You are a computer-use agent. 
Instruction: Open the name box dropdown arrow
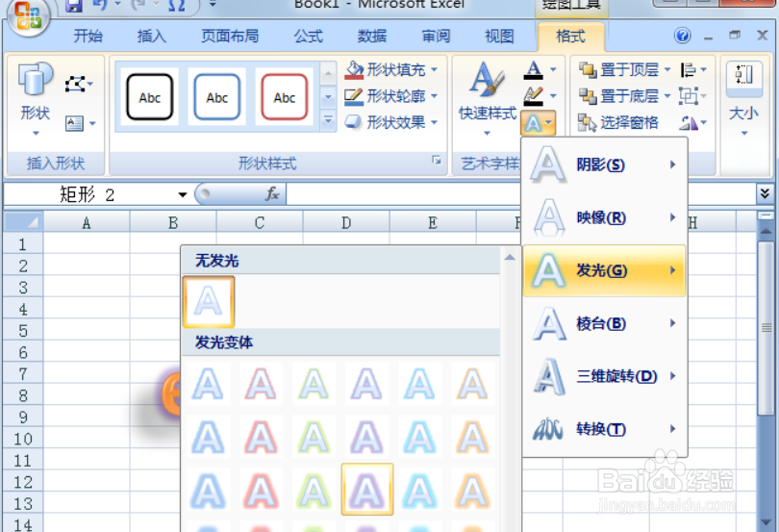183,194
